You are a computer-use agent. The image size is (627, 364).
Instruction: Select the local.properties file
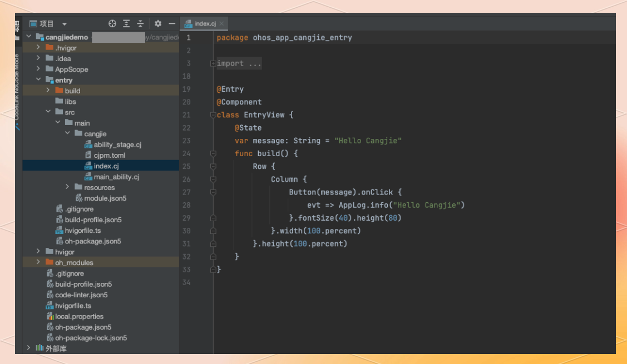click(x=75, y=317)
